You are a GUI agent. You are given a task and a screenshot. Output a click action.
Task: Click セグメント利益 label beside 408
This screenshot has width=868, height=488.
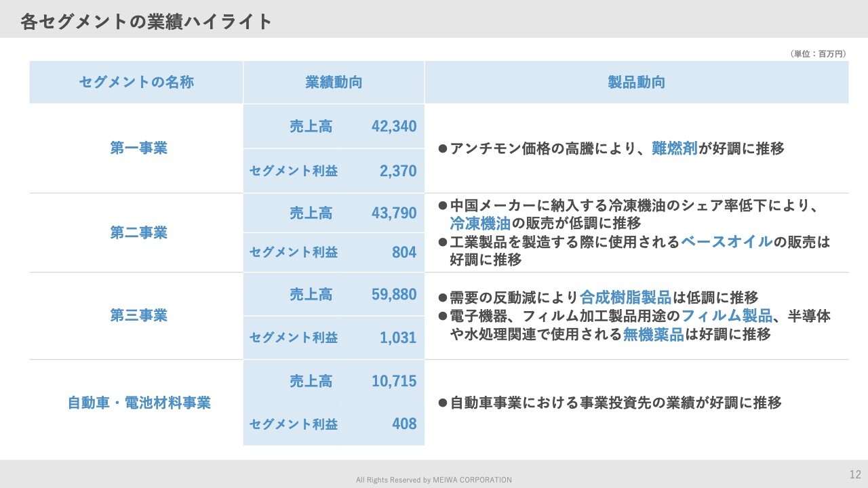[x=294, y=424]
